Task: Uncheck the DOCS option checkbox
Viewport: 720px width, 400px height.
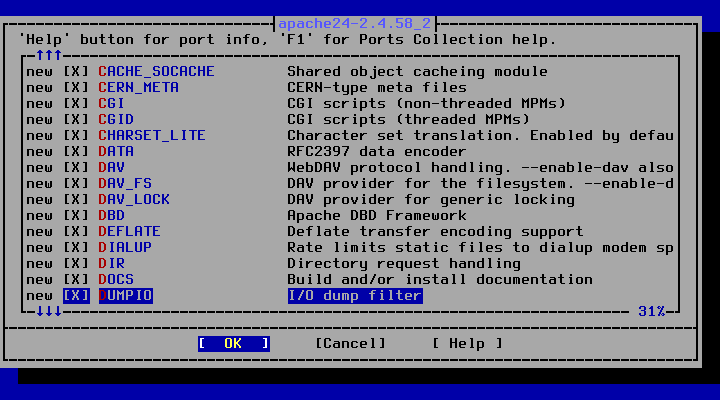Action: (x=76, y=279)
